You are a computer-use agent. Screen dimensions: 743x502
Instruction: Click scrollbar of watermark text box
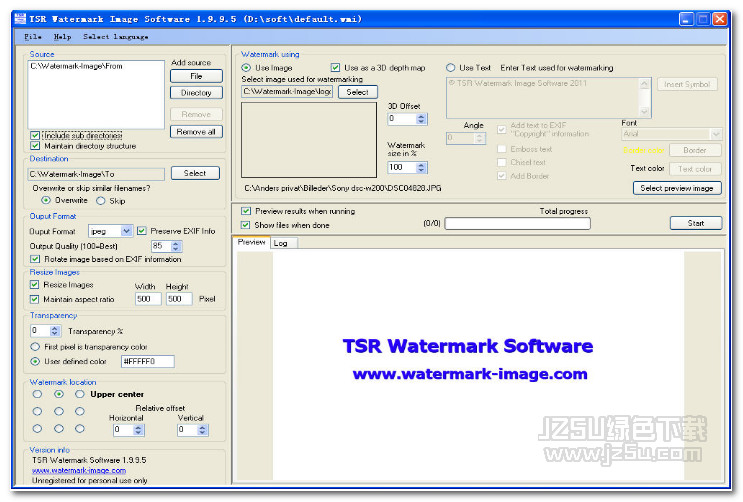(644, 98)
